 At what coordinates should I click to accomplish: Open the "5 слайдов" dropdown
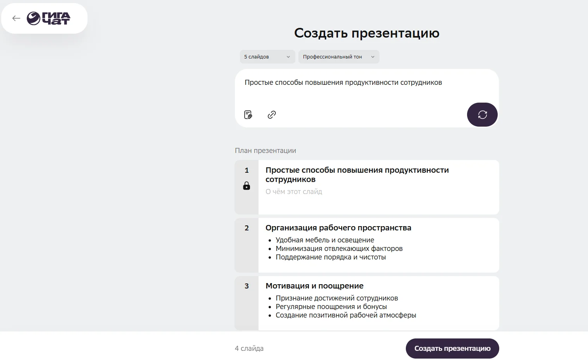tap(267, 57)
